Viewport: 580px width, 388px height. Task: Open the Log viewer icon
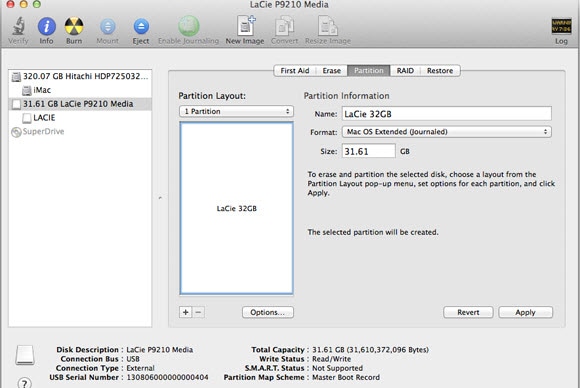561,26
